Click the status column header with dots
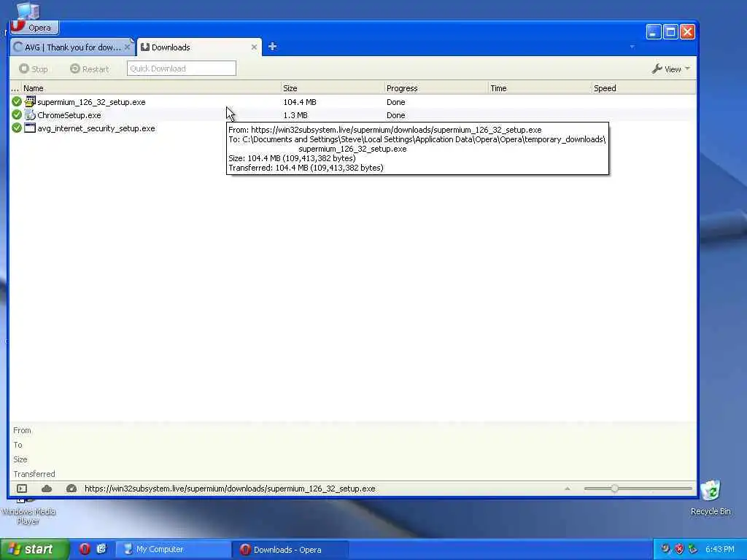This screenshot has height=560, width=747. 15,88
